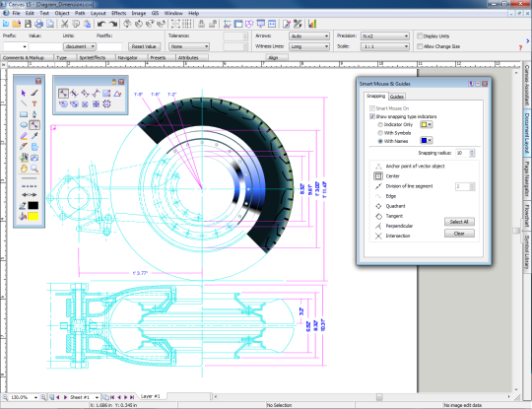Open the Scale 1:1 dropdown

[385, 46]
